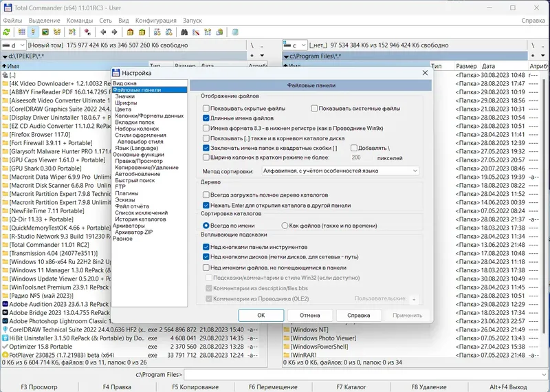Open FTP connect toolbar icon
The width and height of the screenshot is (550, 392).
point(157,32)
